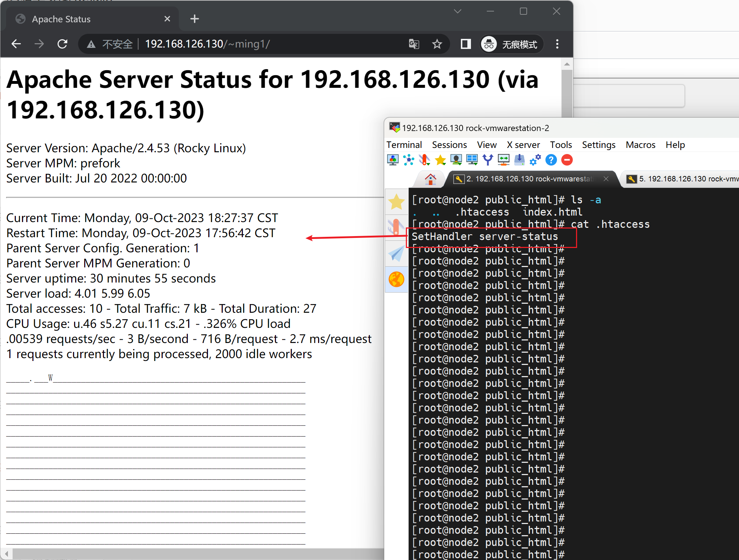Toggle the Chrome side panel button
739x560 pixels.
click(466, 44)
